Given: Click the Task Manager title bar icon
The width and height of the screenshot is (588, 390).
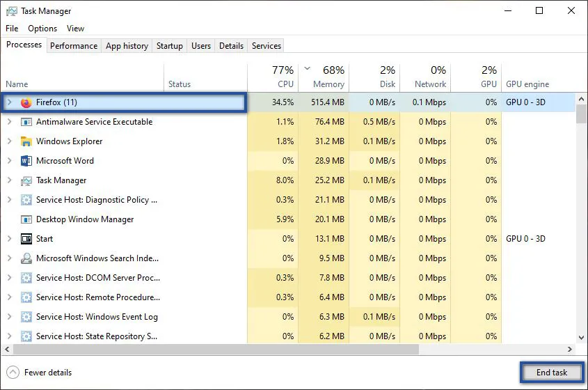Looking at the screenshot, I should tap(12, 11).
